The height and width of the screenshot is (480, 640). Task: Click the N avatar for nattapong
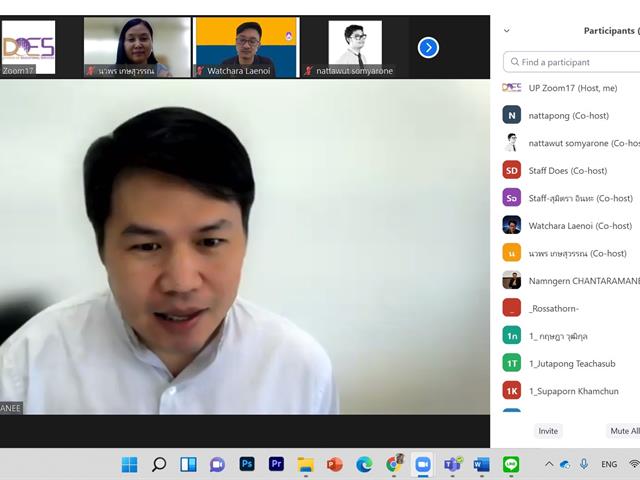(512, 115)
